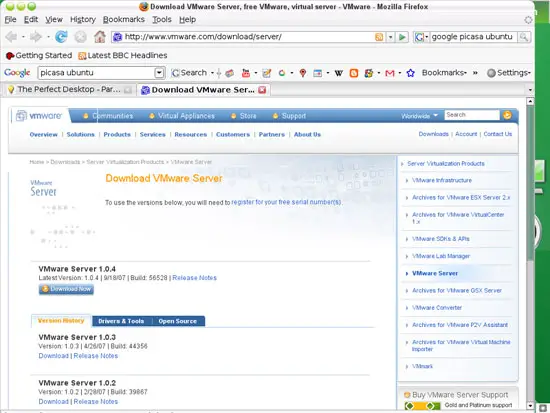This screenshot has height=413, width=550.
Task: Click the orange site search go button
Action: 507,115
